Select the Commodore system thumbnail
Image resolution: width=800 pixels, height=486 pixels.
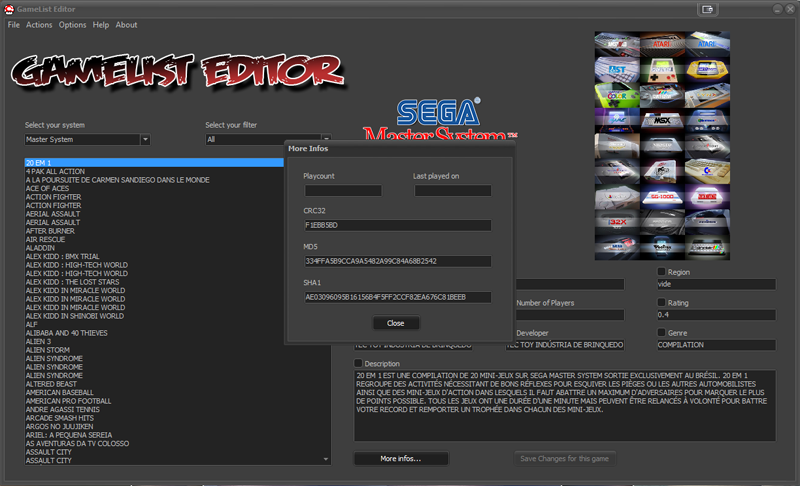pyautogui.click(x=707, y=171)
